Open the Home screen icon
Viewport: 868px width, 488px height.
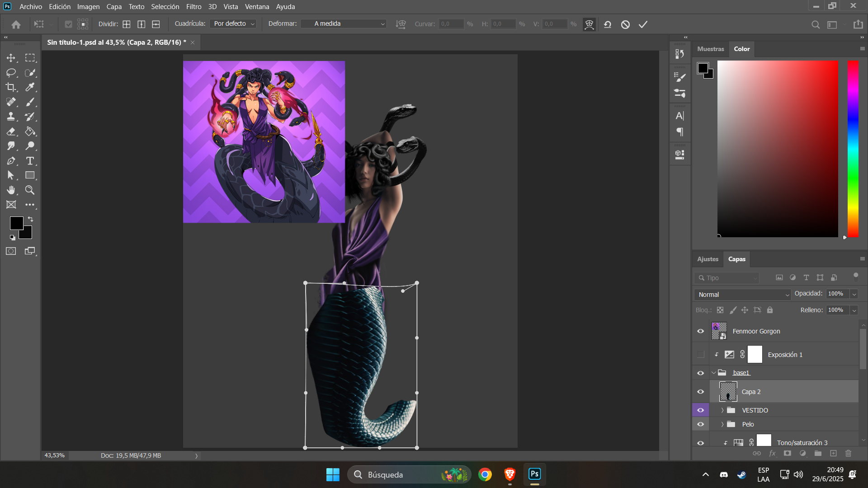coord(16,24)
